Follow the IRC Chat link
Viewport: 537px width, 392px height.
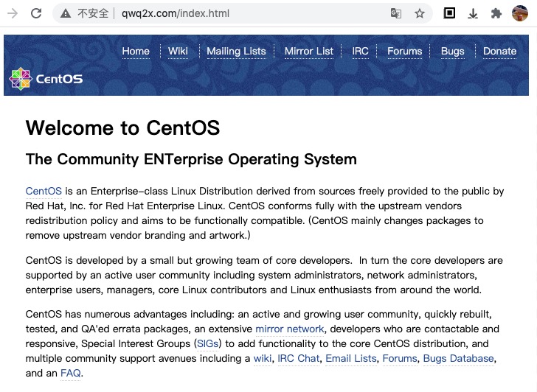point(298,358)
